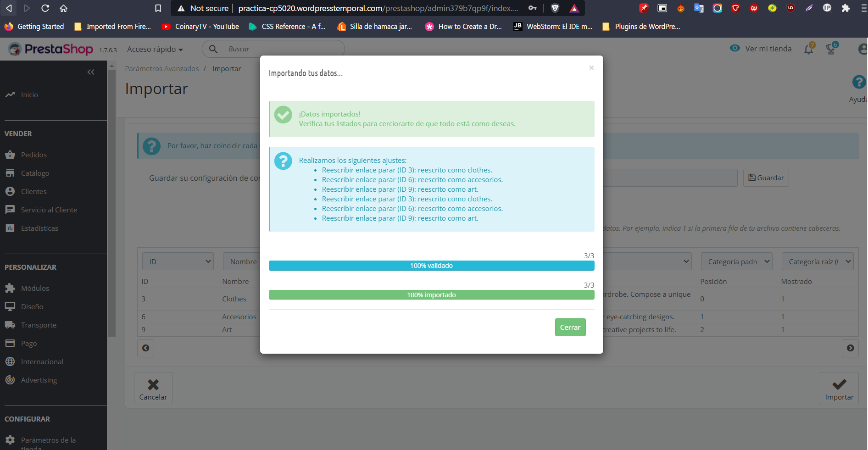Image resolution: width=868 pixels, height=450 pixels.
Task: Click the PrestaShop logo
Action: [x=50, y=49]
